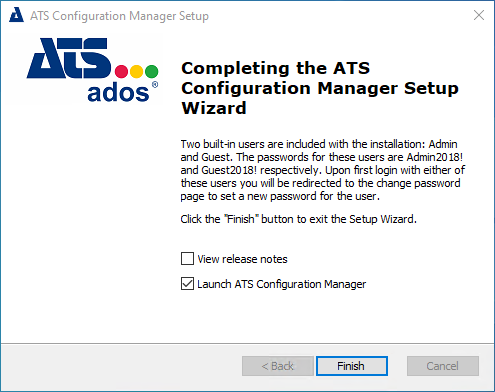Uncheck the Launch ATS Configuration Manager checkbox
The width and height of the screenshot is (495, 392).
coord(187,284)
